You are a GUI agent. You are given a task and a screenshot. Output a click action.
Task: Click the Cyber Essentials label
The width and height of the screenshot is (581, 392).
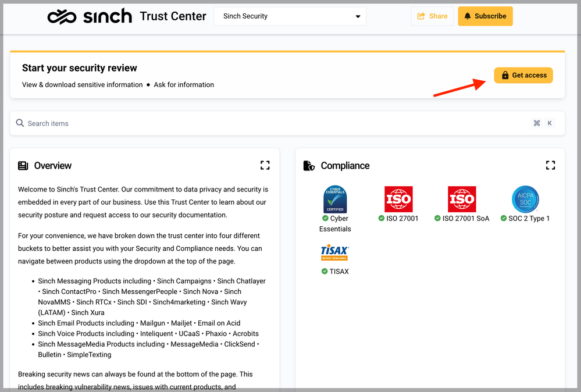point(335,224)
